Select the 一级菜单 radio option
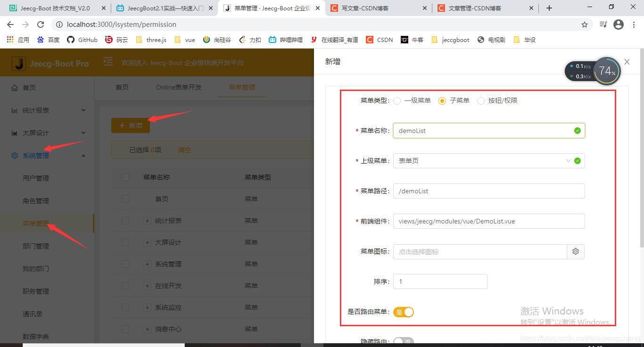Image resolution: width=644 pixels, height=347 pixels. pos(397,100)
